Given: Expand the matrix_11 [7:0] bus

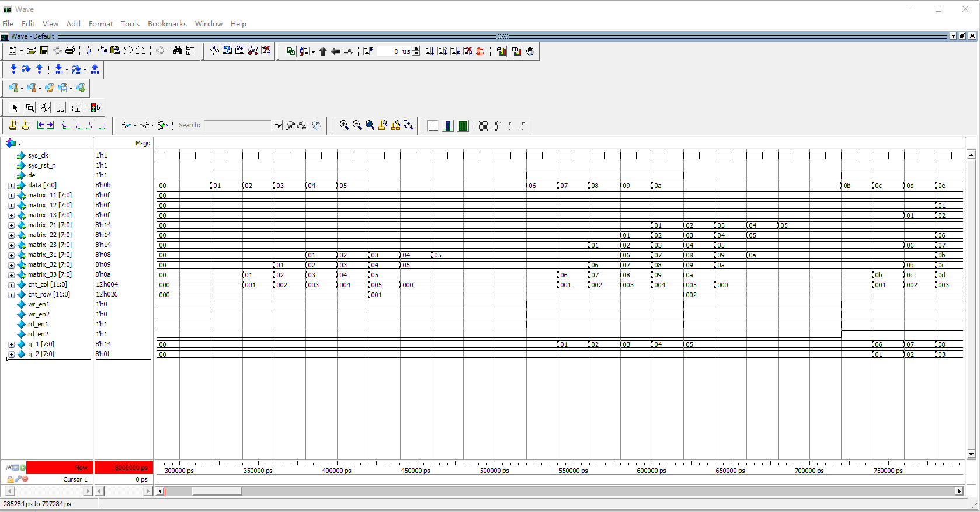Looking at the screenshot, I should [x=11, y=196].
